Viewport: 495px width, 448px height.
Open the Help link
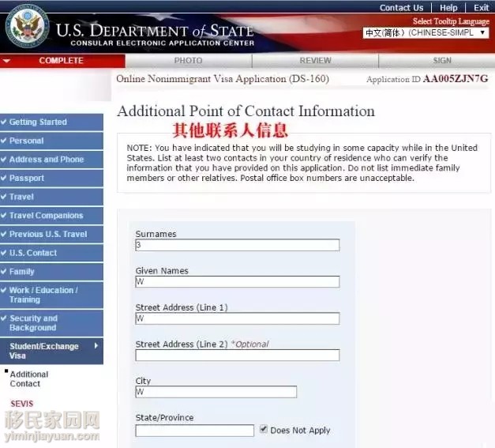pos(448,8)
